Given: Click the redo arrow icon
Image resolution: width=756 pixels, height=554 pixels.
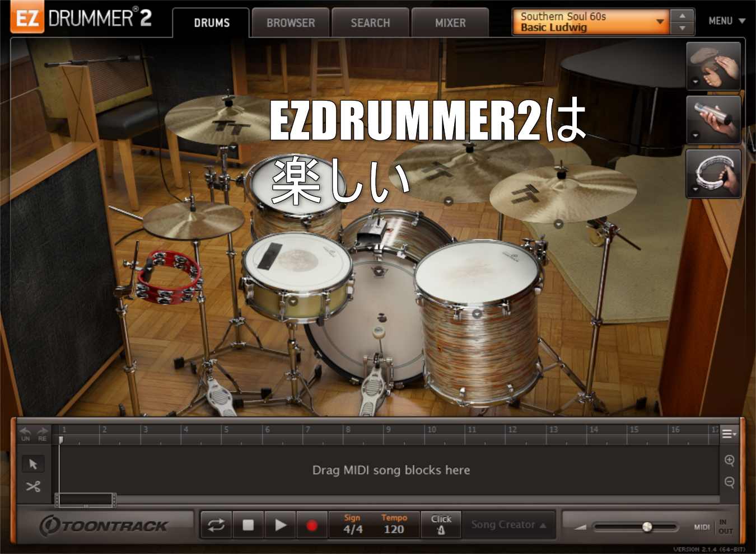Looking at the screenshot, I should click(43, 433).
